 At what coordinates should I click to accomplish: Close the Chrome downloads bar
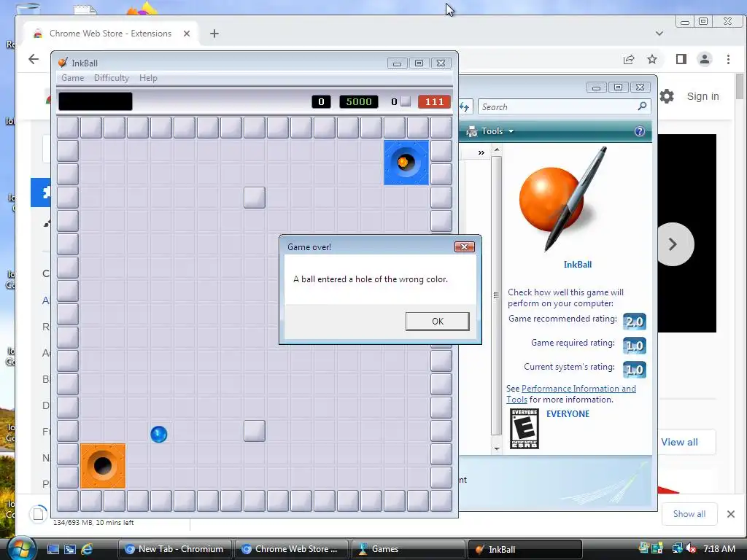coord(731,514)
